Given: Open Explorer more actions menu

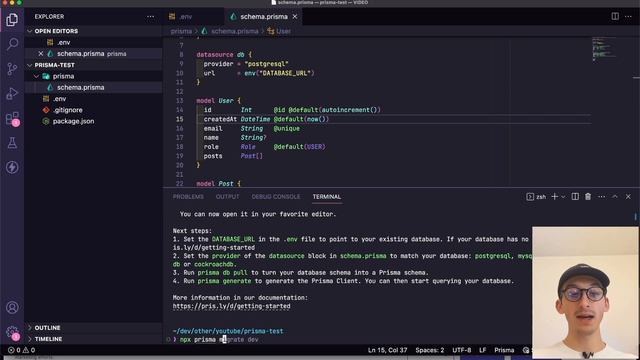Looking at the screenshot, I should coord(151,17).
